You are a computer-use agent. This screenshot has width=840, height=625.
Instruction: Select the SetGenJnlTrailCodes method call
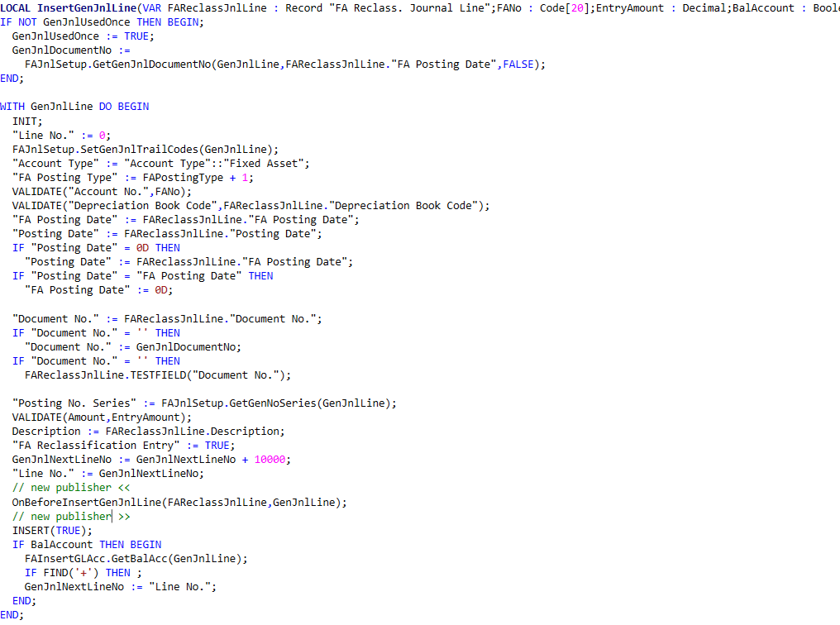tap(141, 148)
